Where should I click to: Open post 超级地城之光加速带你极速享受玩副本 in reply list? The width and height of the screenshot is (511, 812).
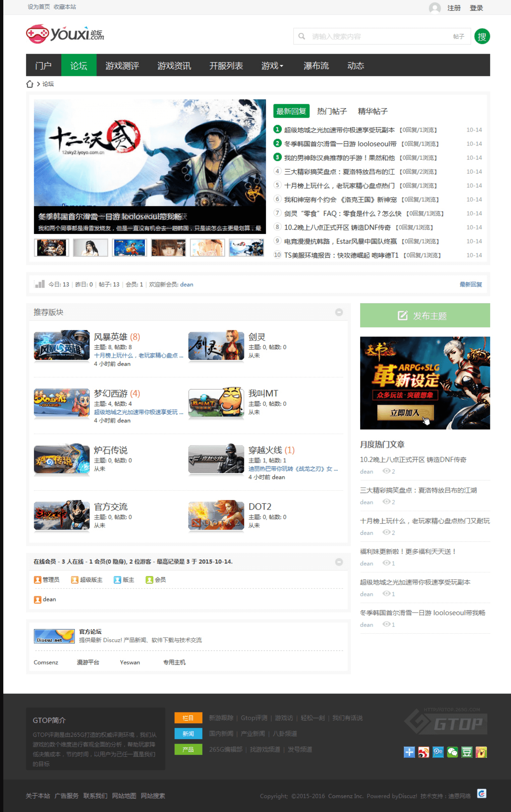[339, 130]
